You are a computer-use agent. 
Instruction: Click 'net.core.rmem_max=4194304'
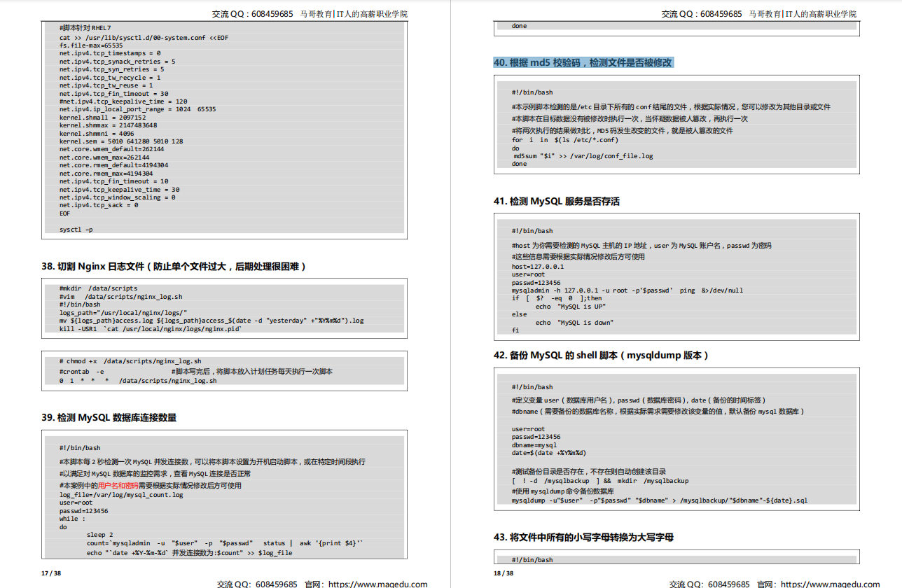[106, 174]
